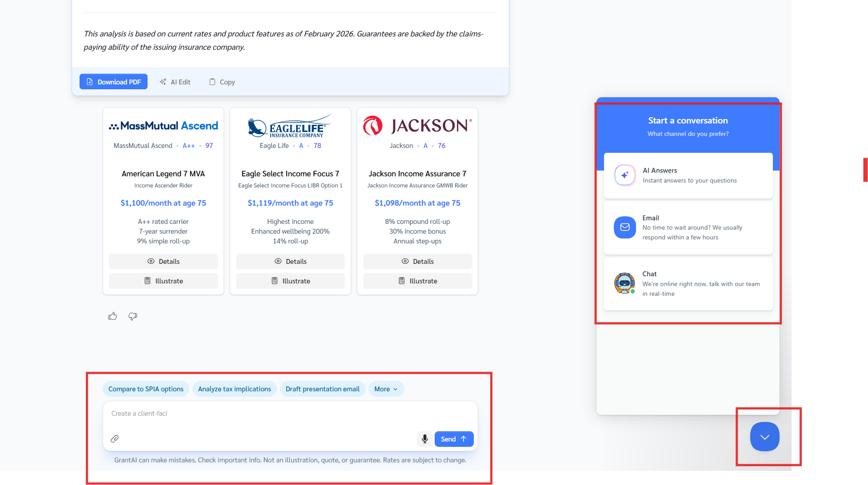The image size is (868, 485).
Task: Select the Analyze tax implications chip
Action: (234, 389)
